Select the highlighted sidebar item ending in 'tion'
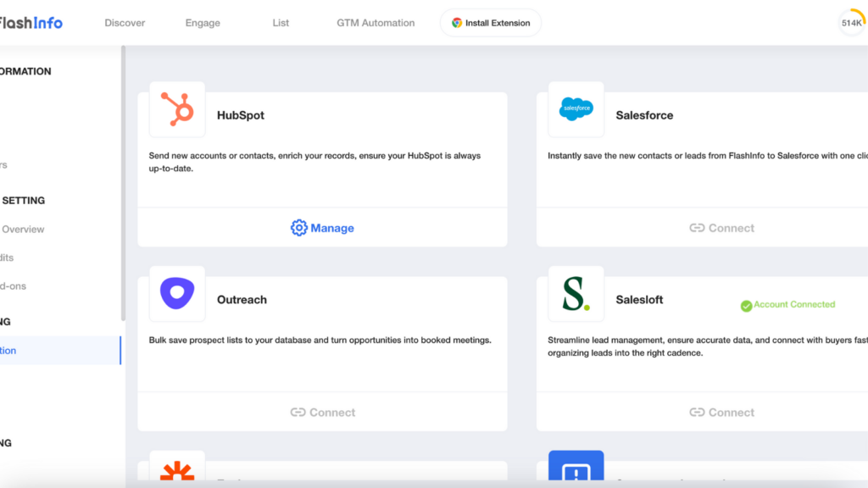The width and height of the screenshot is (868, 488). click(x=60, y=350)
